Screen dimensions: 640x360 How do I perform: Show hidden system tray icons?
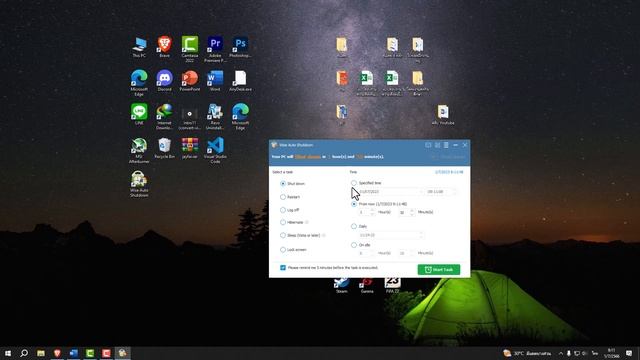[561, 353]
